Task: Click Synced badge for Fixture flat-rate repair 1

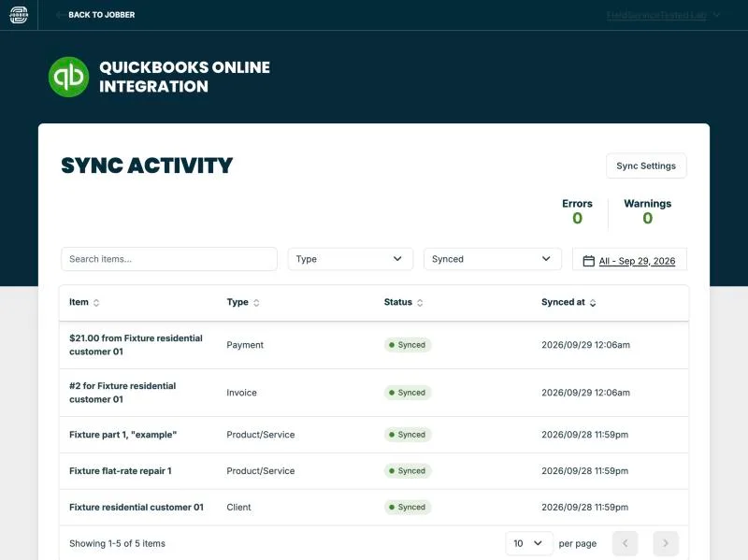Action: click(x=408, y=471)
